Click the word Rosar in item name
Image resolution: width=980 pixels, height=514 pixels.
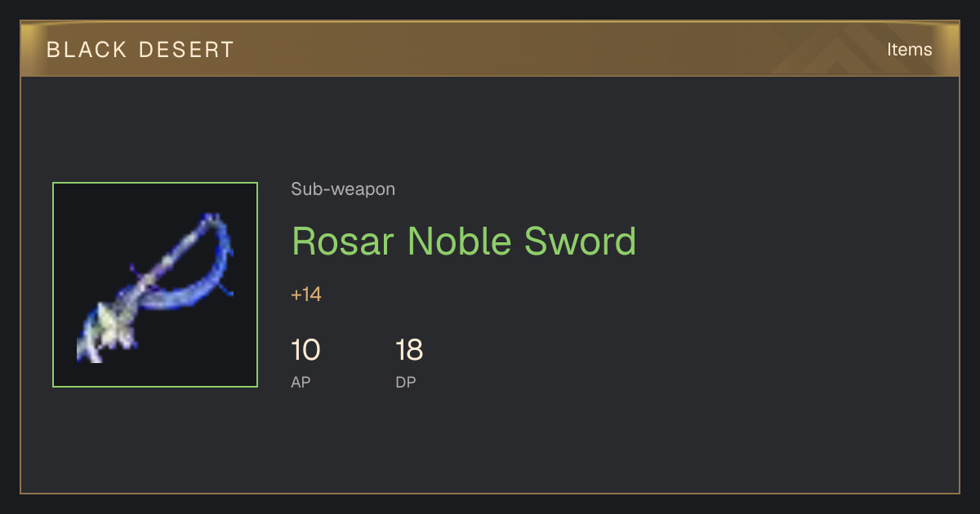(343, 241)
